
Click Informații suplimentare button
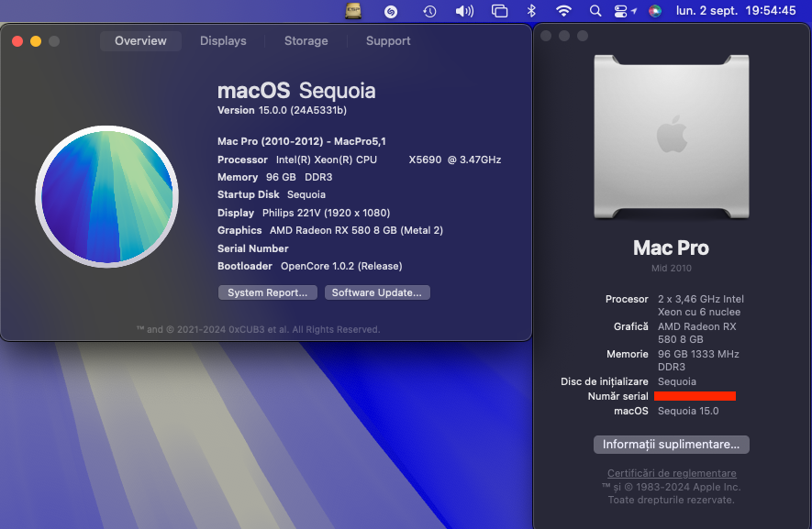(x=671, y=444)
